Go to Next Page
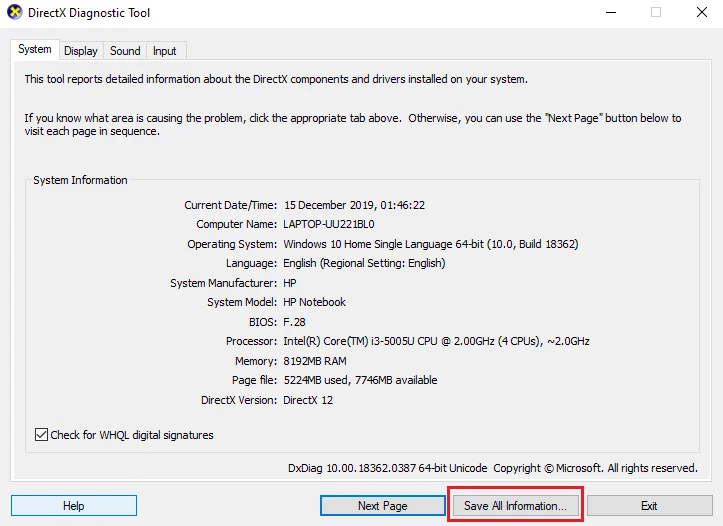 point(383,506)
